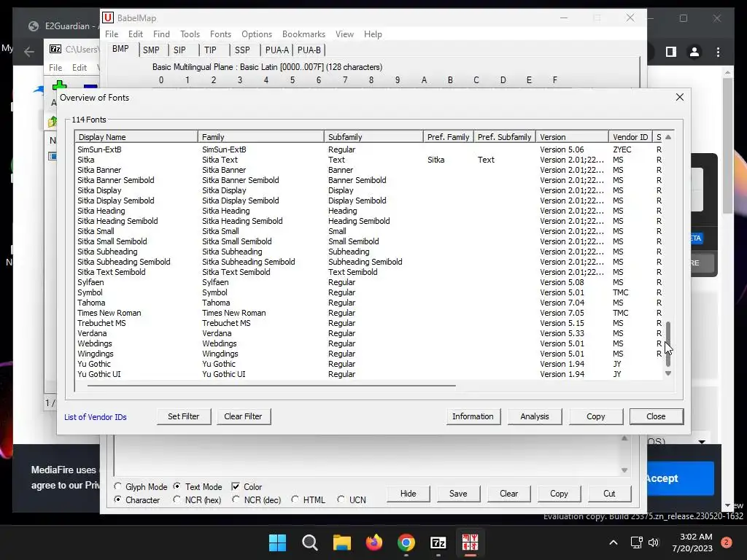Screen dimensions: 747x560
Task: Click font list scroll up arrow
Action: click(668, 137)
